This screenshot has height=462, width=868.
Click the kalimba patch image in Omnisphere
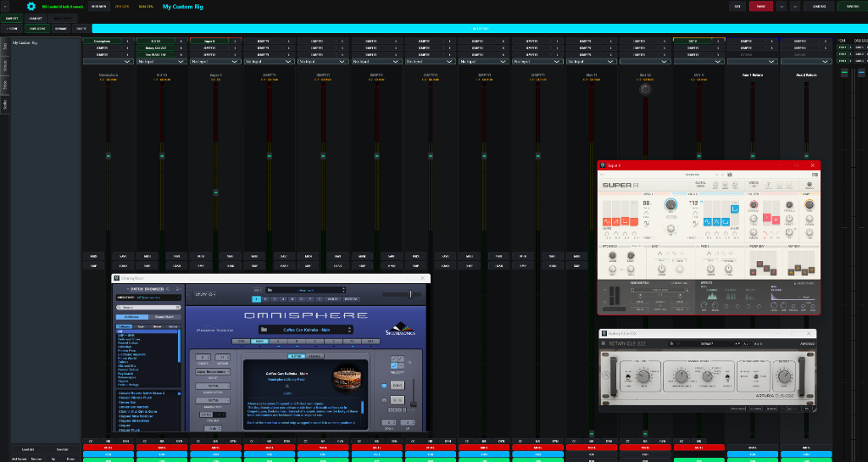click(x=347, y=379)
